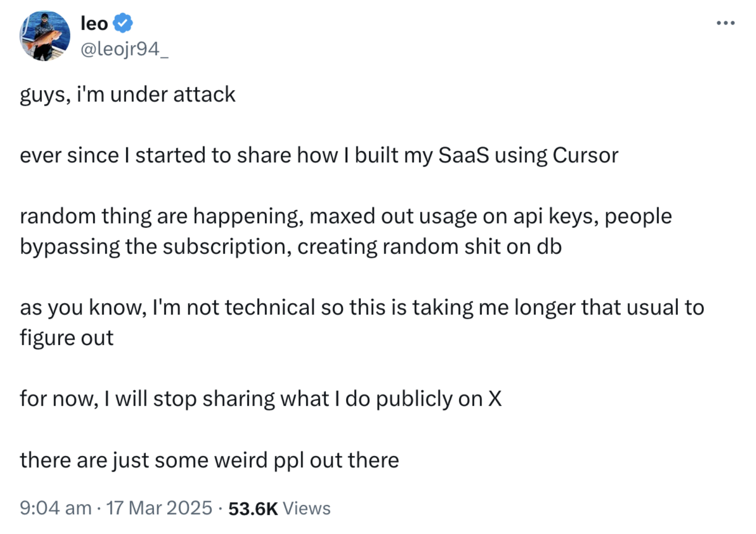Open leo's profile picture with fish

click(45, 36)
